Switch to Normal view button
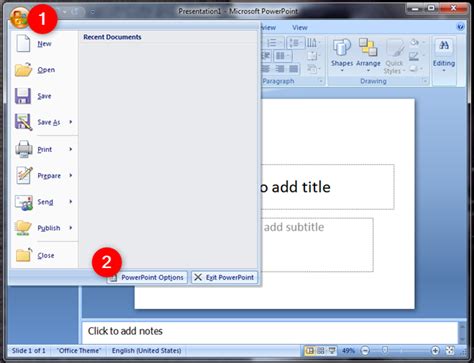This screenshot has width=474, height=363. (310, 351)
